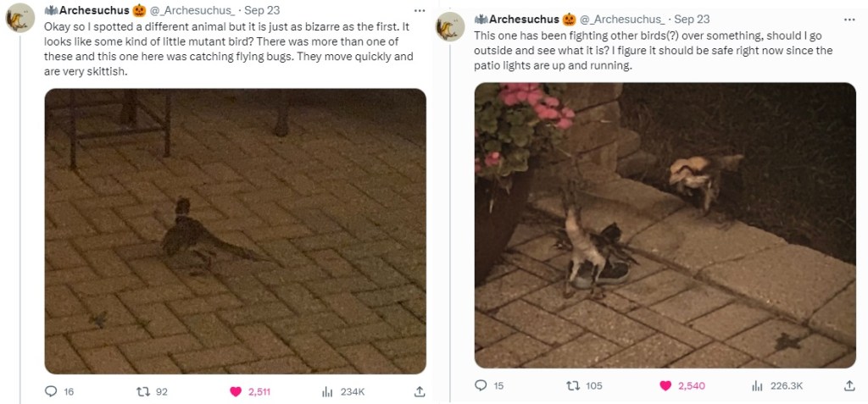Open the Sep 23 timestamp on left tweet
The height and width of the screenshot is (404, 868).
[259, 11]
